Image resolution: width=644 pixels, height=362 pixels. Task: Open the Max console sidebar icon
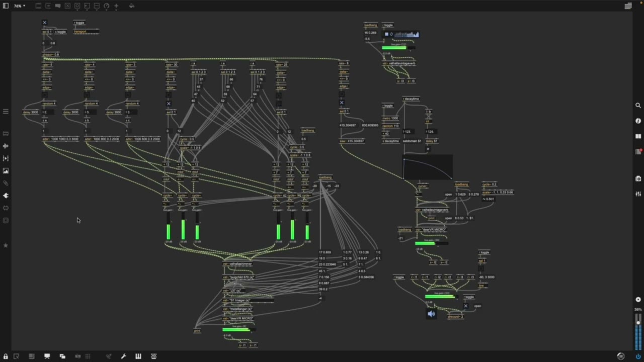coord(638,151)
